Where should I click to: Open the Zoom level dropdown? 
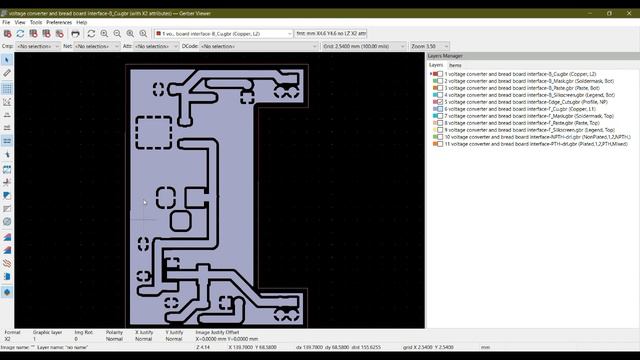(x=430, y=46)
